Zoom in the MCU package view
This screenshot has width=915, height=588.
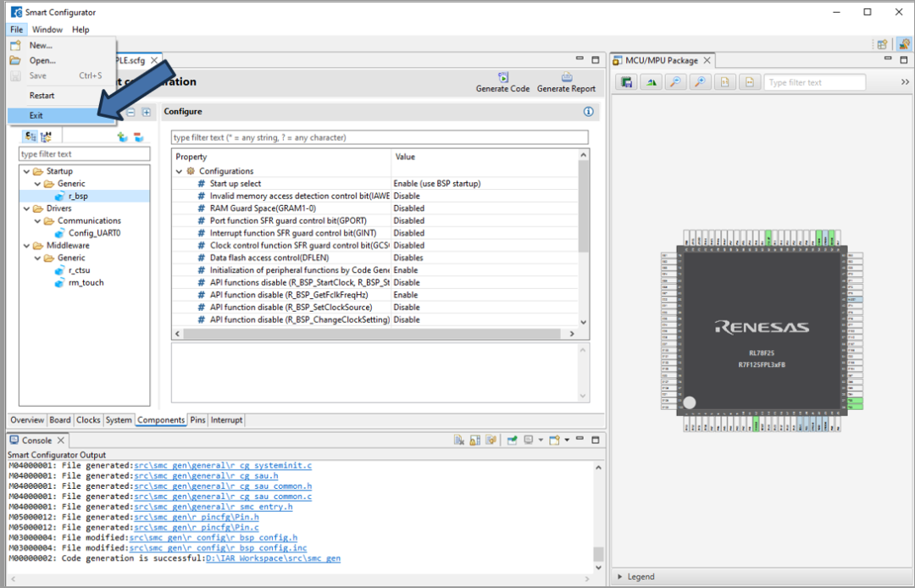point(700,82)
